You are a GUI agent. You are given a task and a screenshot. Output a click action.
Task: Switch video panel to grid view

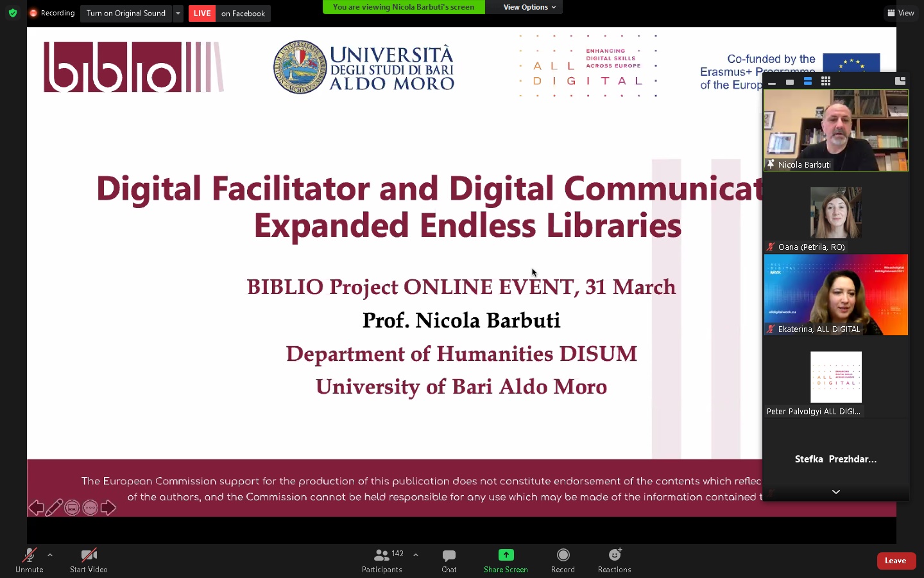click(826, 82)
